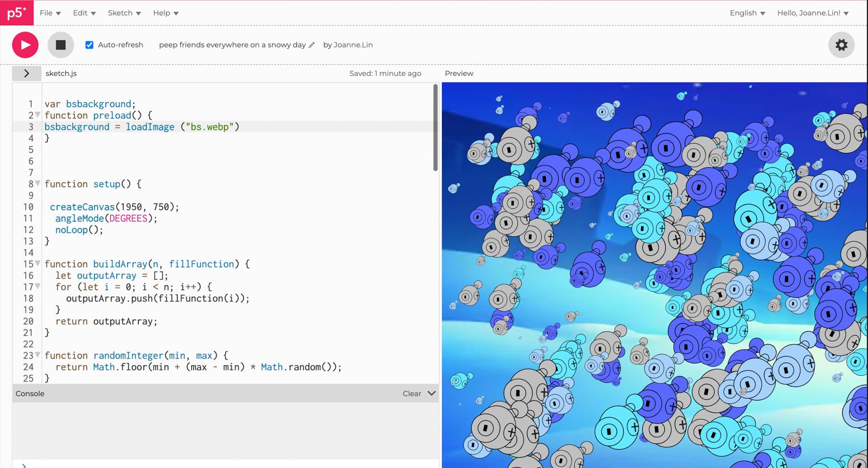The image size is (868, 468).
Task: Open the Hello, Joanne.Lin account dropdown
Action: click(x=812, y=13)
